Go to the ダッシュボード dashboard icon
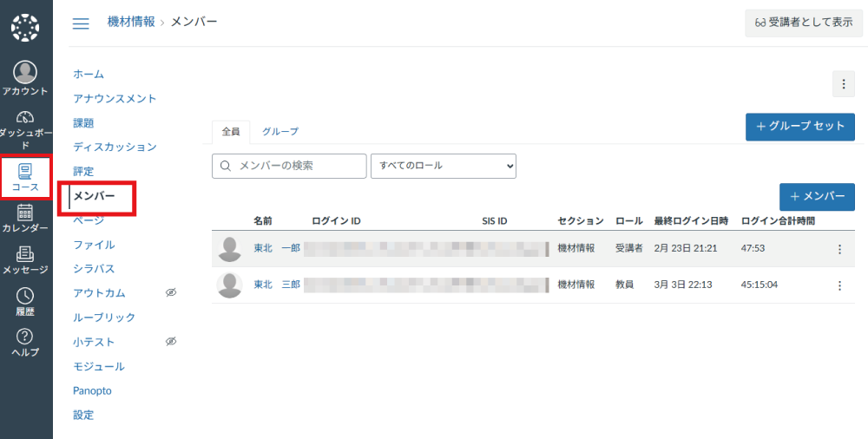 click(25, 117)
